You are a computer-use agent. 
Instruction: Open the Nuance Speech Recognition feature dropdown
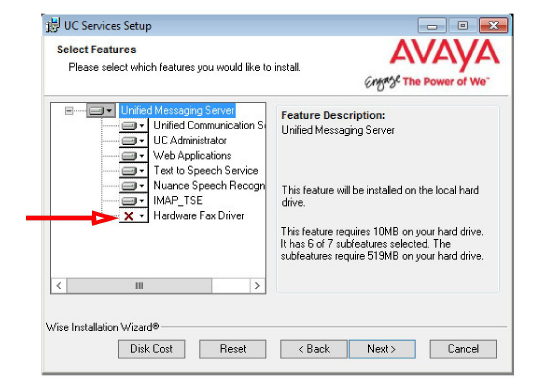tap(133, 186)
